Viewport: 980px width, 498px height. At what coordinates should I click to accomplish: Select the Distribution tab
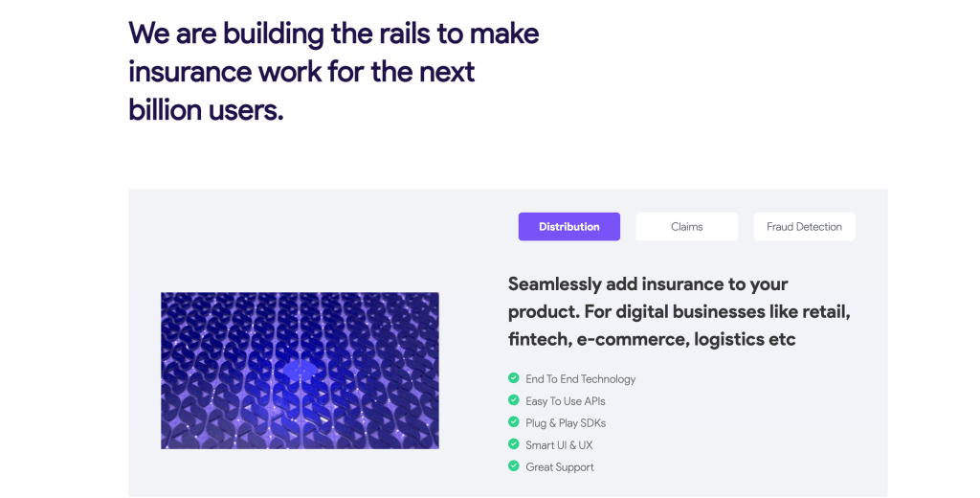[568, 227]
